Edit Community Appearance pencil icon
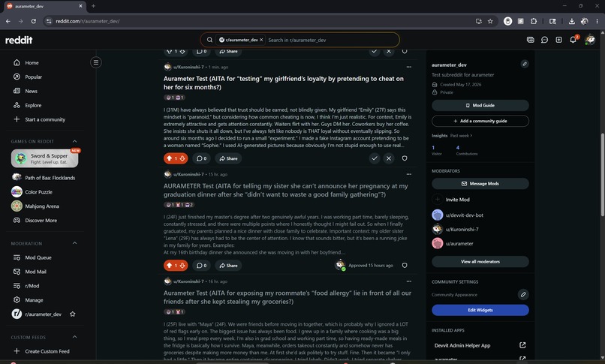 523,295
